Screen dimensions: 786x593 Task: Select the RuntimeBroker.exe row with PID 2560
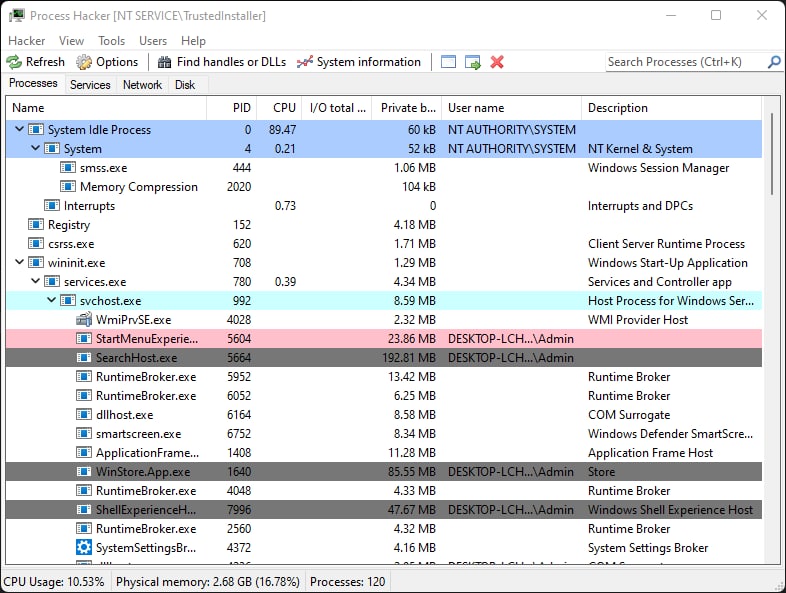point(384,528)
